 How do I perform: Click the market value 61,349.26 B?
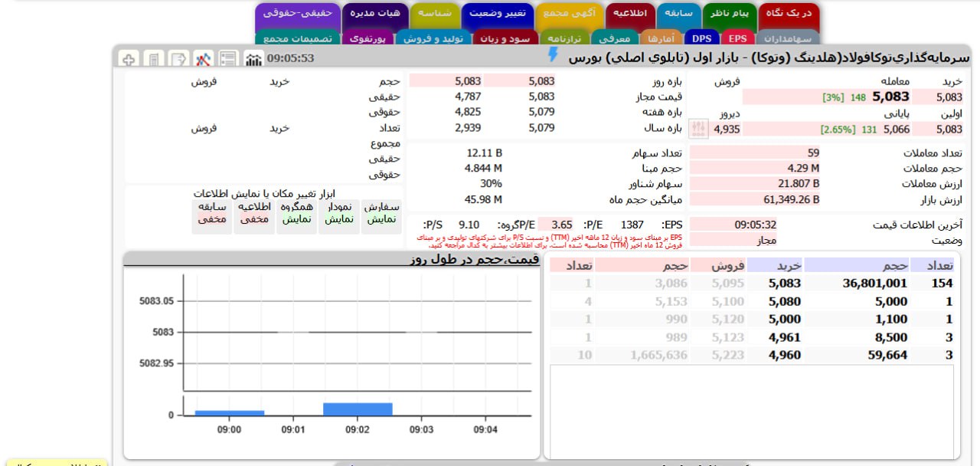791,199
